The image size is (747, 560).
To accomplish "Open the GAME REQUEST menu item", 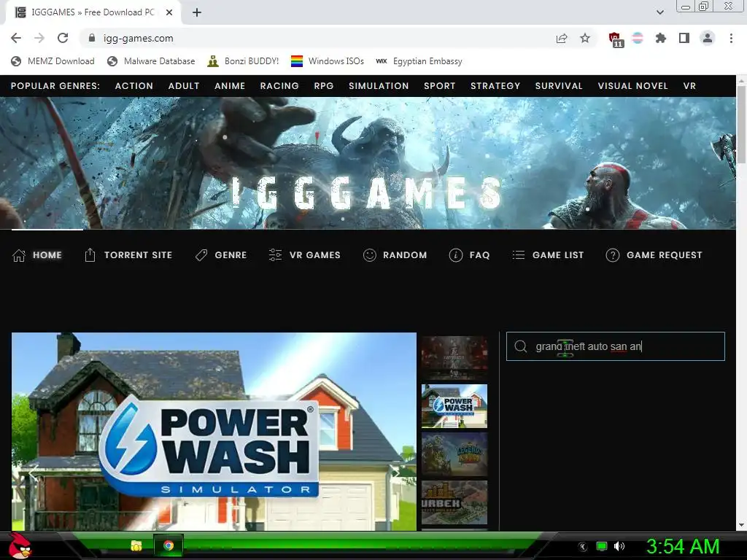I will tap(654, 255).
